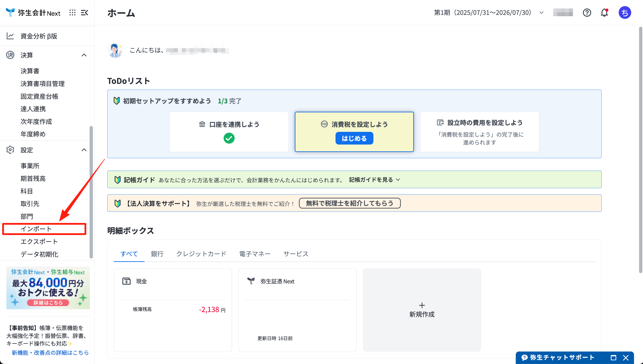Open 部門 settings

click(x=27, y=217)
